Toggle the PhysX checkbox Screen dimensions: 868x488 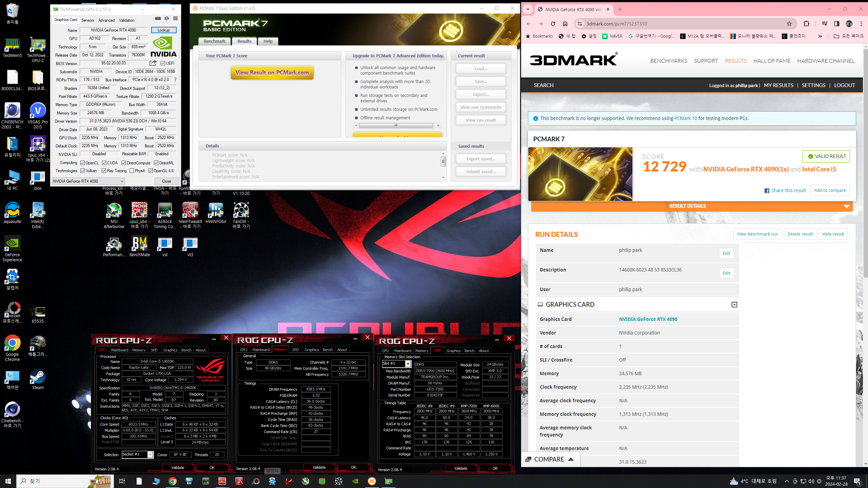pos(132,171)
